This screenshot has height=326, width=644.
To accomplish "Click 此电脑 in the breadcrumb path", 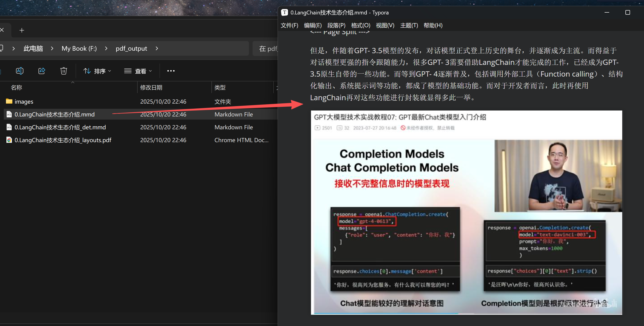I will [33, 49].
